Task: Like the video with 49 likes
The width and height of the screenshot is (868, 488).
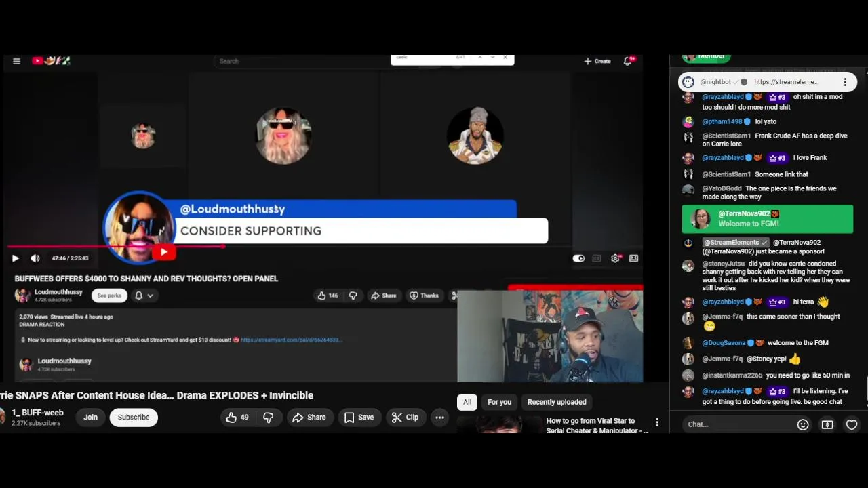Action: pyautogui.click(x=238, y=418)
